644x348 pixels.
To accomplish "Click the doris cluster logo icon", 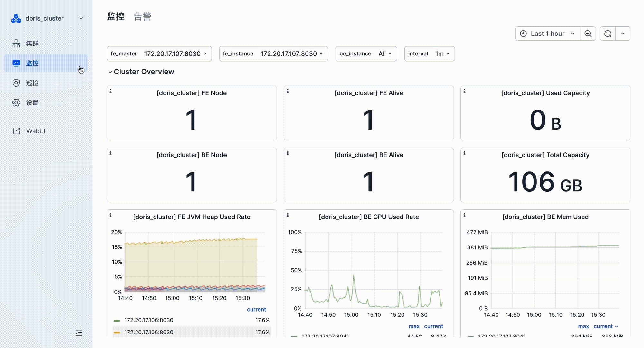I will 16,19.
